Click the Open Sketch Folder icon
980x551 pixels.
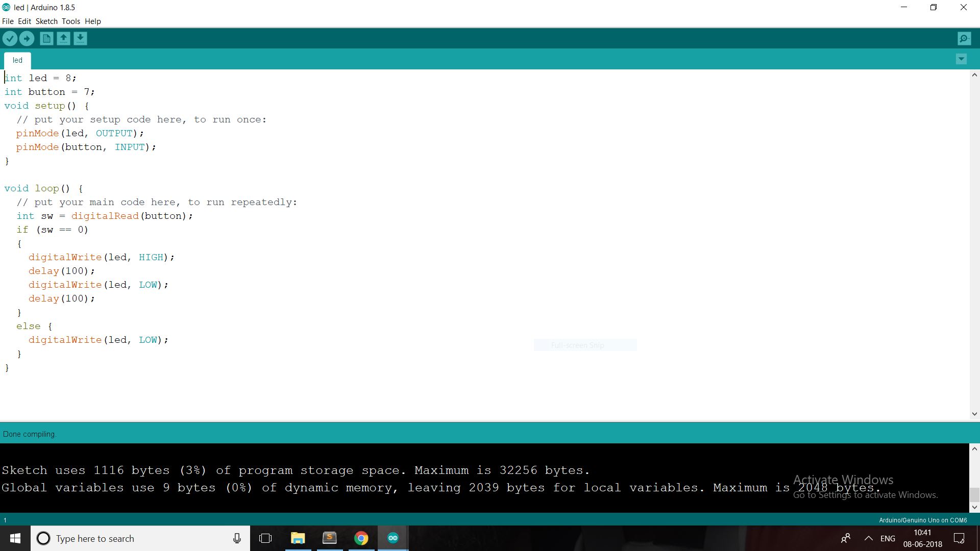(x=63, y=38)
